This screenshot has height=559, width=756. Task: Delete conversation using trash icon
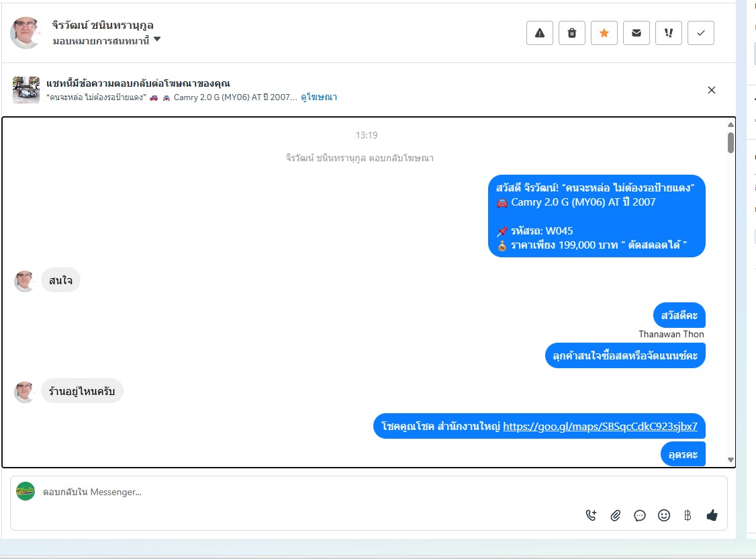[572, 33]
